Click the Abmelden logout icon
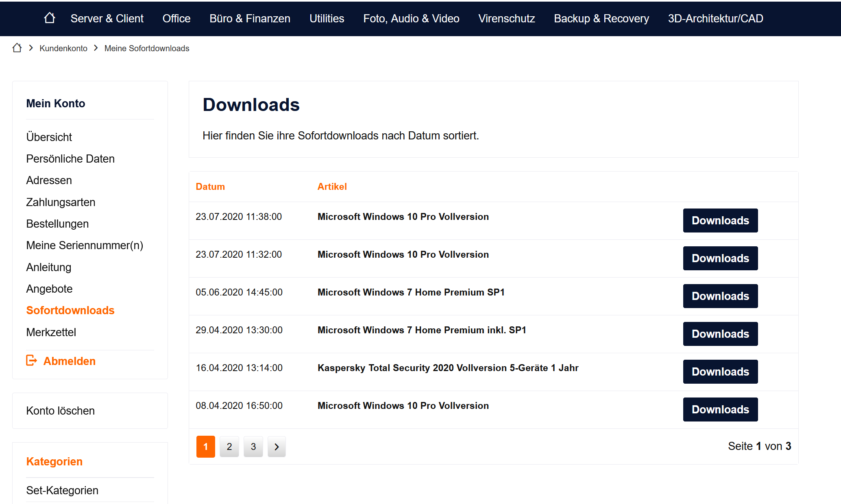 click(x=32, y=361)
